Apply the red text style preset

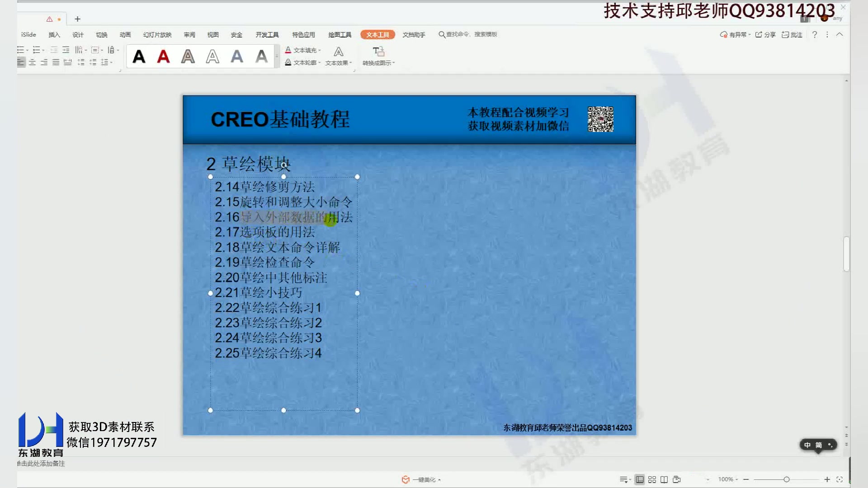(163, 56)
